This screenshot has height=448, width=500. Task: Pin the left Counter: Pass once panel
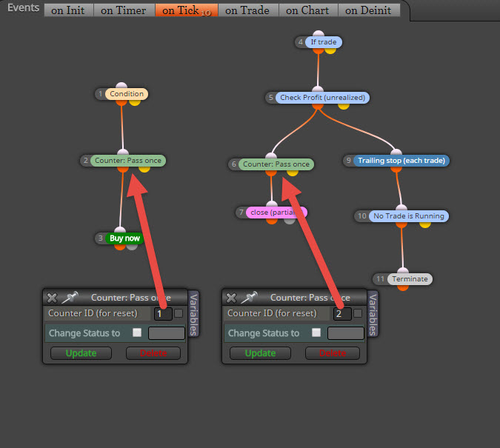[70, 298]
